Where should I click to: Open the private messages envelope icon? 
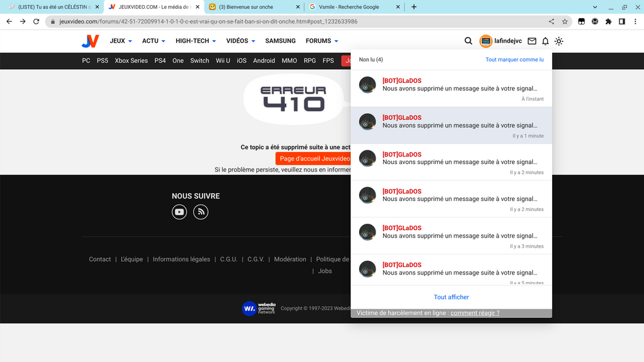coord(532,41)
